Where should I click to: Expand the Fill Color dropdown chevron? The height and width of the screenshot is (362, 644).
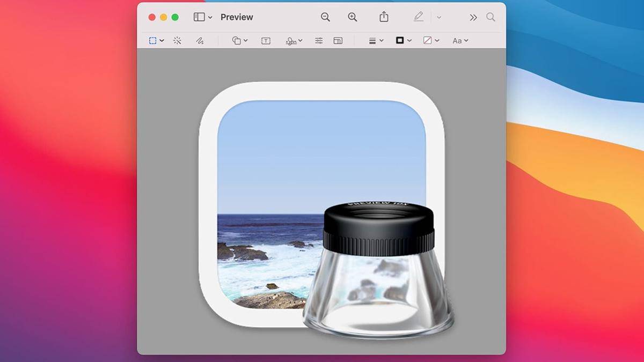[437, 41]
